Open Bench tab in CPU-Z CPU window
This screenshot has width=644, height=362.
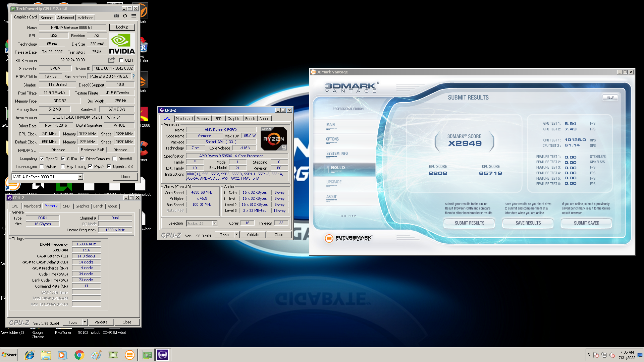point(250,119)
